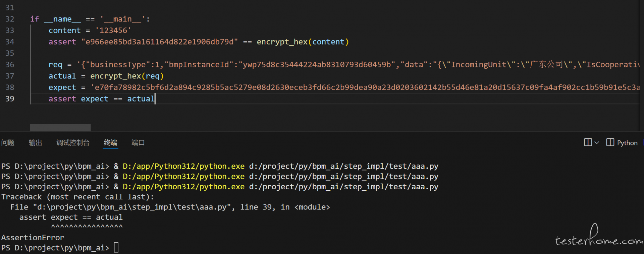
Task: Open the 调试控制台 tab
Action: point(73,143)
